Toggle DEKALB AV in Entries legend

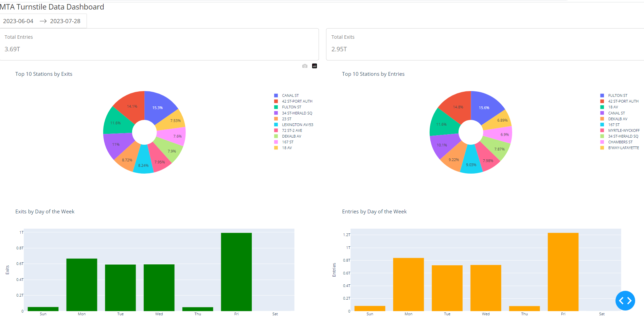point(614,119)
